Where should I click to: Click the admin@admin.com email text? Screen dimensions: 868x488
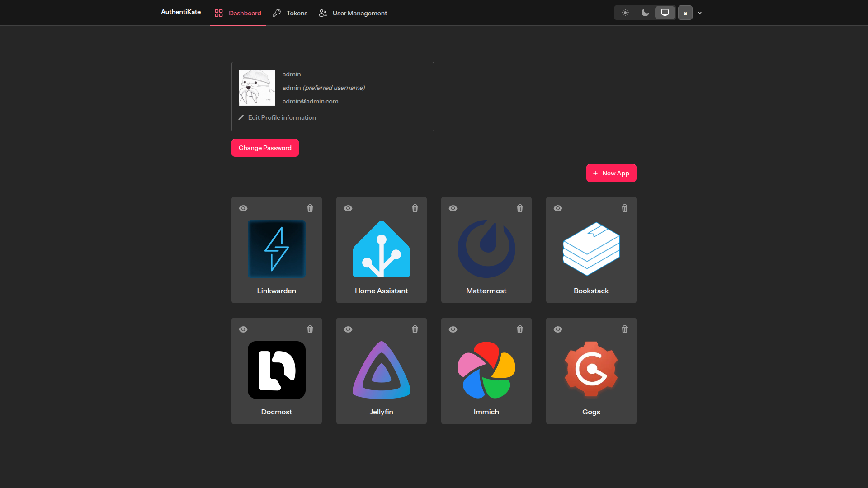coord(311,101)
